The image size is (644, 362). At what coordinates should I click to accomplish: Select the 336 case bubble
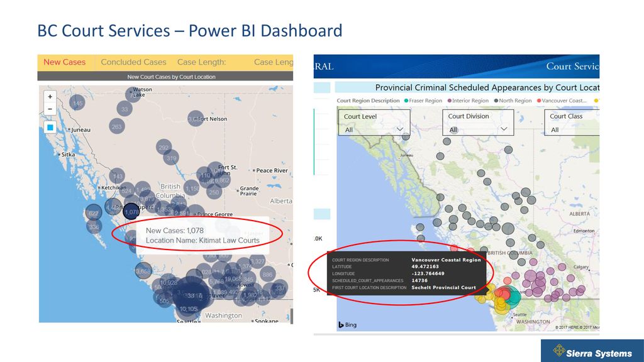click(x=94, y=226)
